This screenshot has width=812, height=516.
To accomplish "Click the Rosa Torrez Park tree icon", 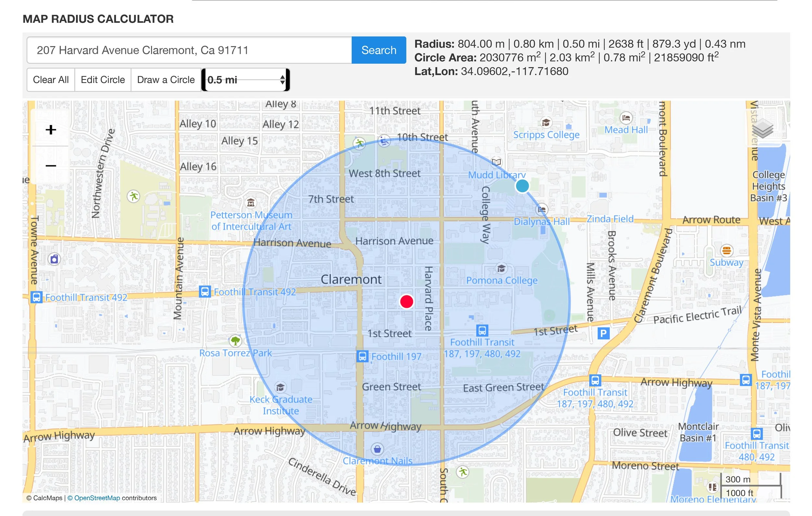I will 235,341.
